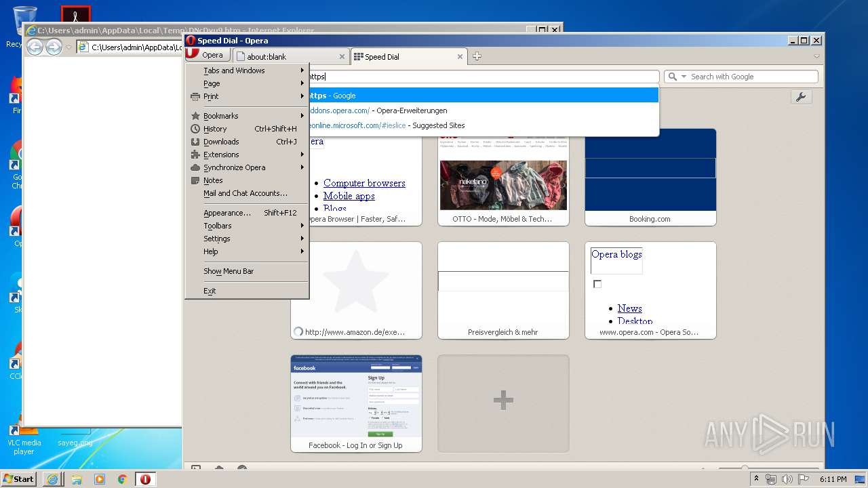Screen dimensions: 868x488
Task: Choose Exit in the Opera menu
Action: 248,291
